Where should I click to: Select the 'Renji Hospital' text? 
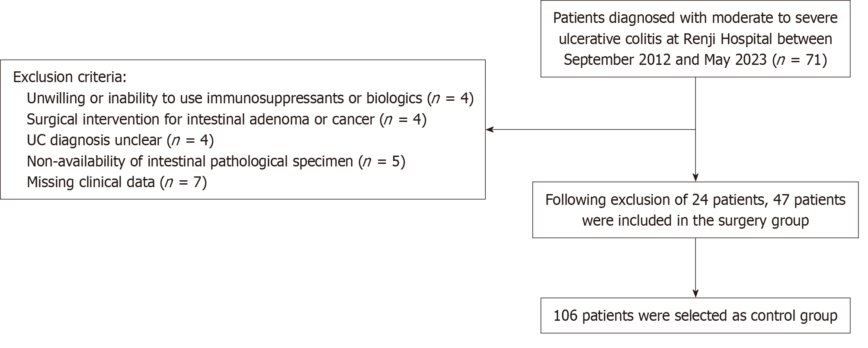(727, 39)
